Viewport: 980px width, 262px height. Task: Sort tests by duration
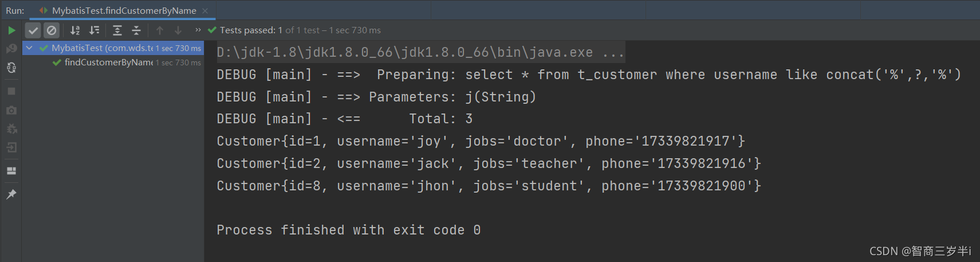click(95, 30)
